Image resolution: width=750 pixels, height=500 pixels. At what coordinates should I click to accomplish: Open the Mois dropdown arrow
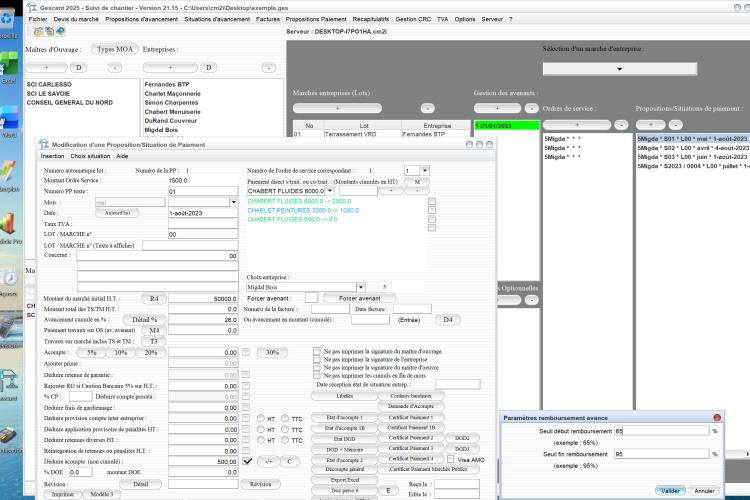[x=233, y=202]
